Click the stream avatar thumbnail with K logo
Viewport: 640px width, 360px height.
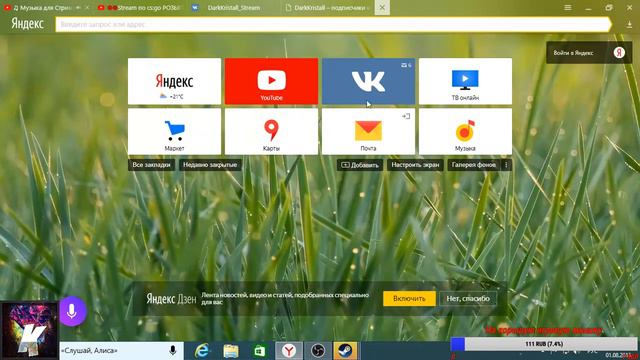29,331
